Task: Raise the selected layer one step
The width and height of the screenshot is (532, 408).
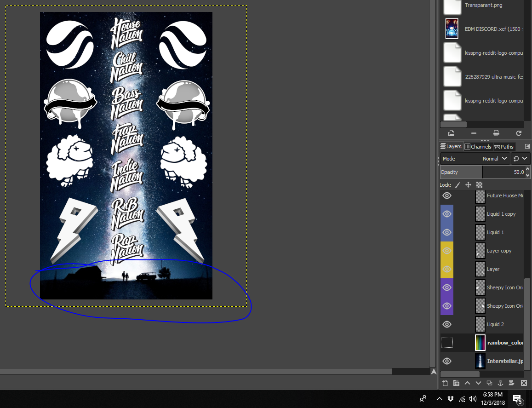Action: point(467,383)
